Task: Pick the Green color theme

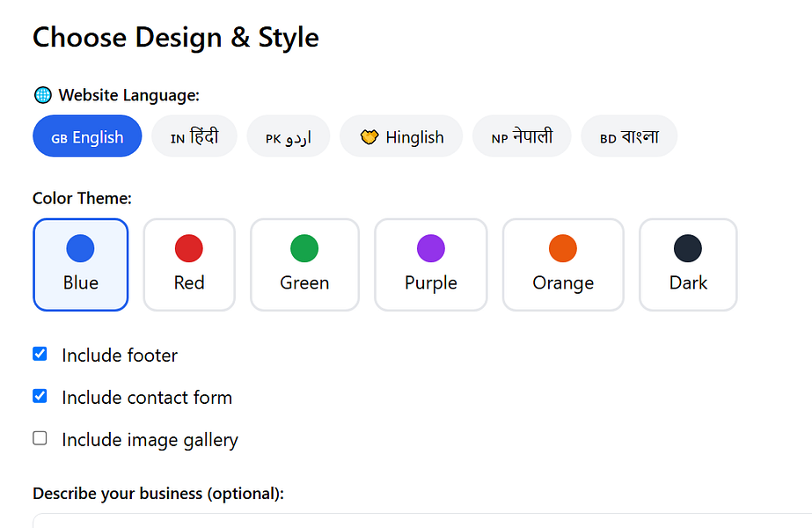Action: point(304,265)
